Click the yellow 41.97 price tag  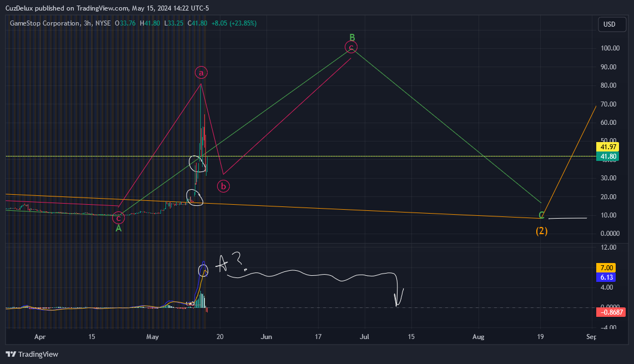point(608,147)
